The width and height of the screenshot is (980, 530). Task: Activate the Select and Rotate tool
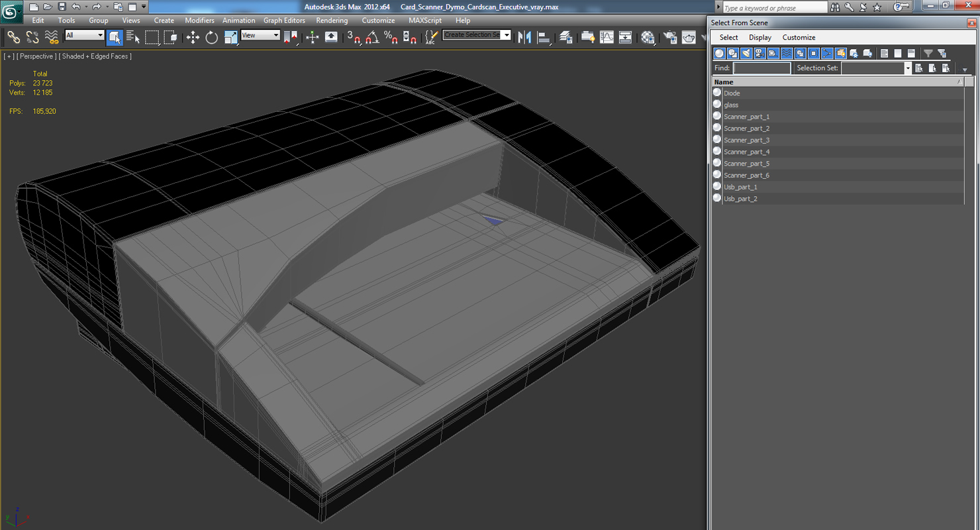(x=211, y=37)
